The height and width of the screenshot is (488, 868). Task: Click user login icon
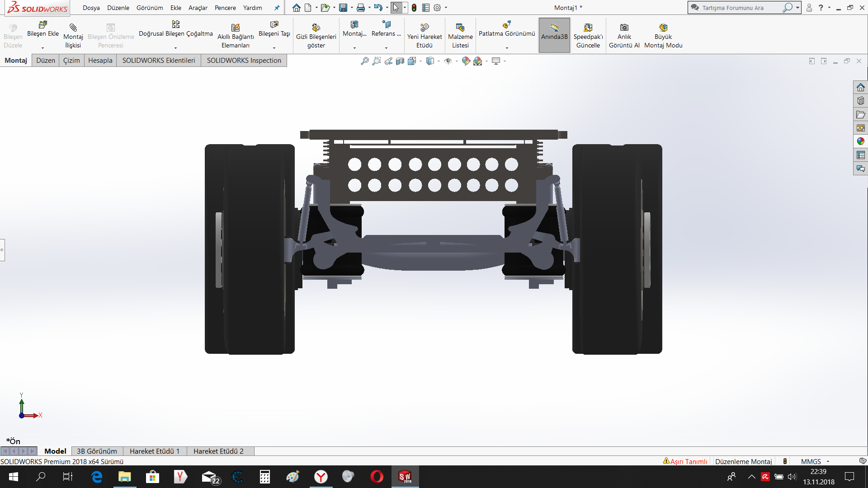pos(809,8)
